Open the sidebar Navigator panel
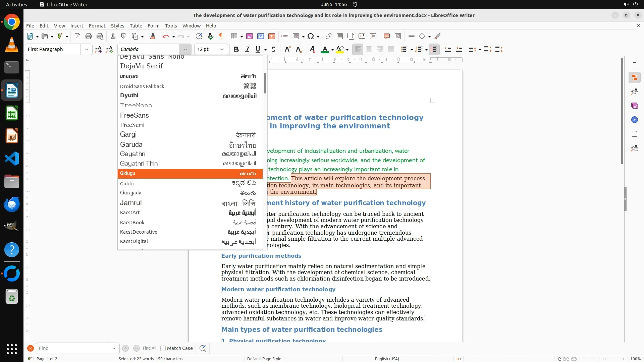Image resolution: width=644 pixels, height=362 pixels. click(634, 120)
